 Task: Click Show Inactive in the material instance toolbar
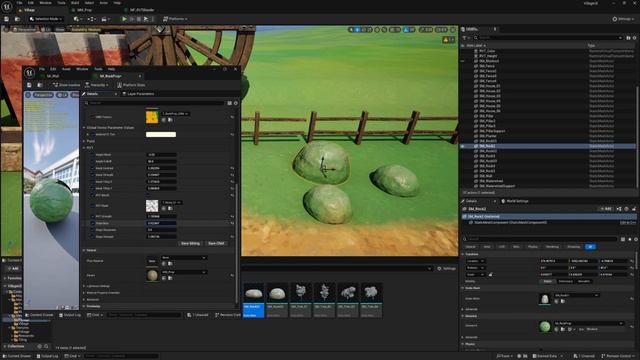tap(67, 85)
